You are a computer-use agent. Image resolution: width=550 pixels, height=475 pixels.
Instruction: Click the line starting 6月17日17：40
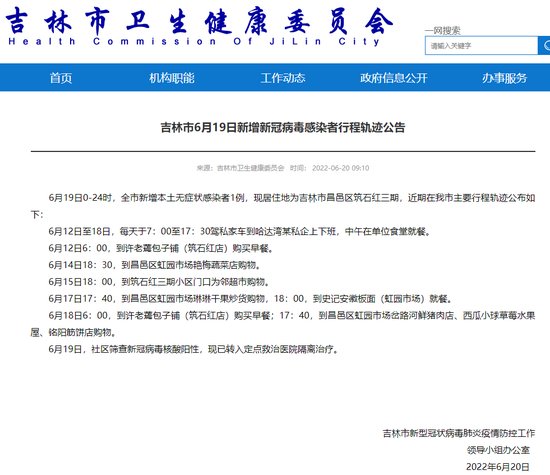[250, 299]
